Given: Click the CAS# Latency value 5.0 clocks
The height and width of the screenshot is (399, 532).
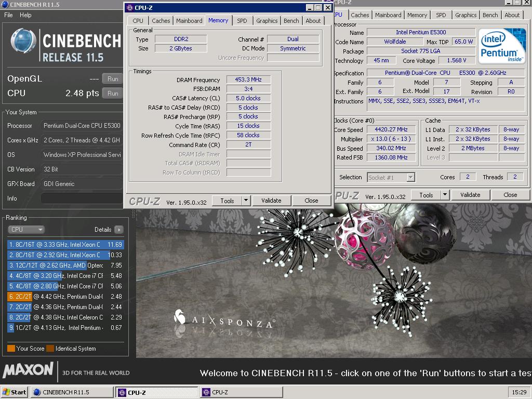Looking at the screenshot, I should pyautogui.click(x=248, y=98).
